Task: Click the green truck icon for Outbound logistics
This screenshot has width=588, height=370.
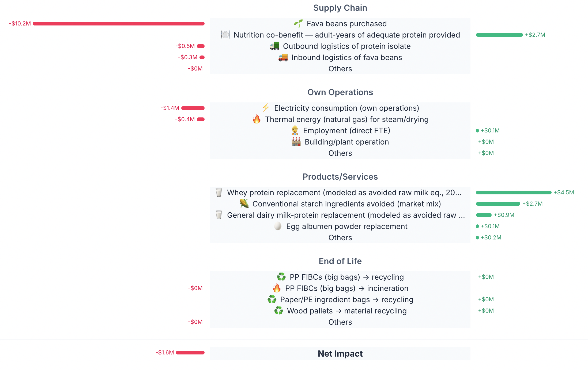Action: click(274, 46)
